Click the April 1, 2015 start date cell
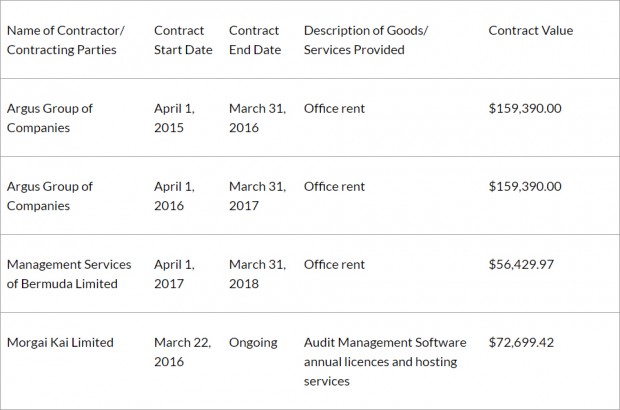The width and height of the screenshot is (620, 410). 174,118
